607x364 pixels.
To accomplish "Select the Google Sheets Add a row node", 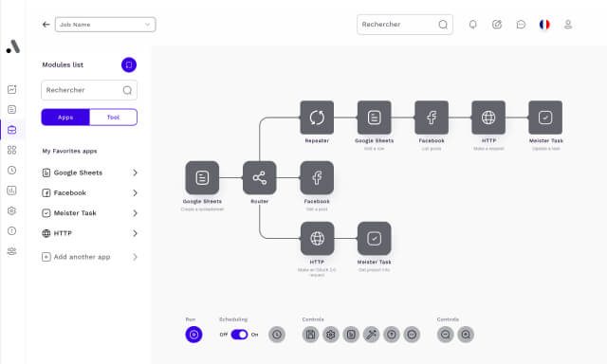I will tap(375, 118).
